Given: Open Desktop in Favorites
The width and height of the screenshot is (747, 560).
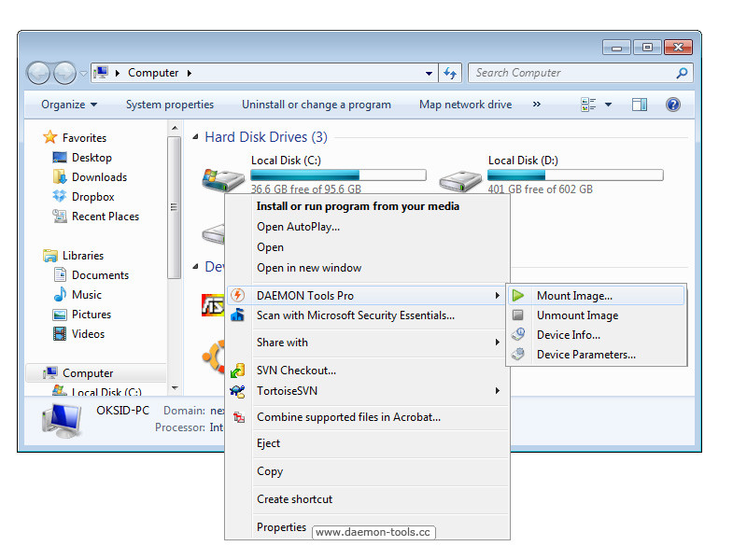Looking at the screenshot, I should [92, 157].
